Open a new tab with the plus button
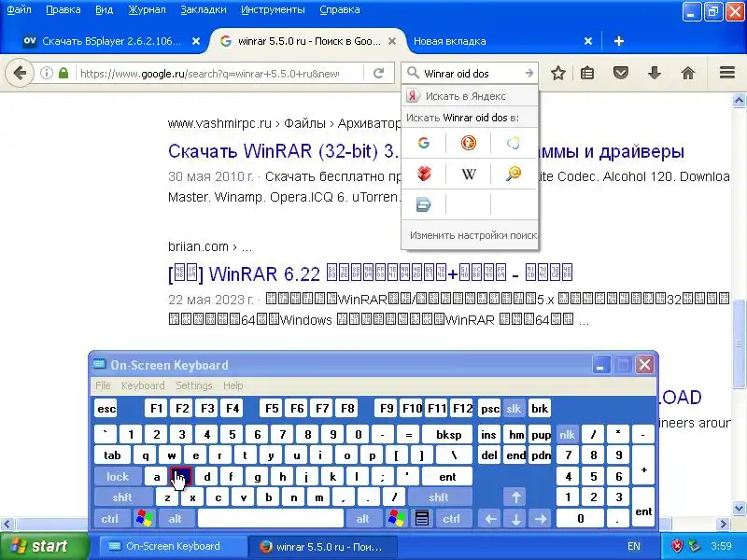This screenshot has height=560, width=747. click(619, 41)
